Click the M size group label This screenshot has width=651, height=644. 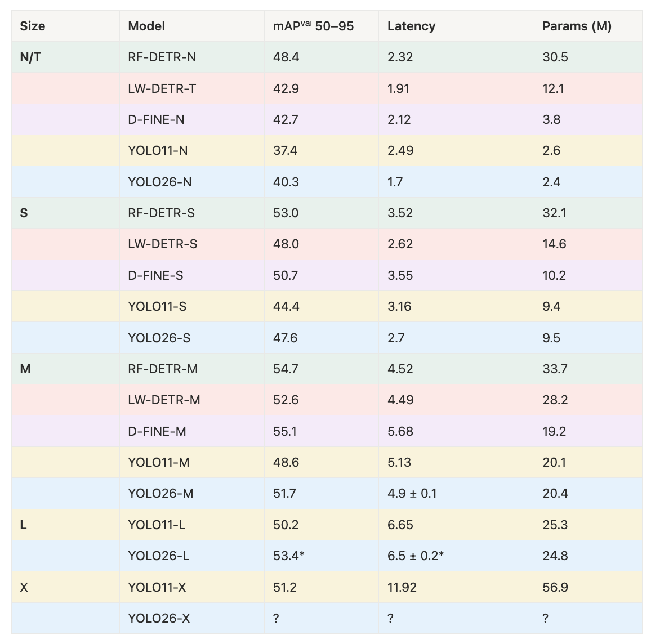25,369
